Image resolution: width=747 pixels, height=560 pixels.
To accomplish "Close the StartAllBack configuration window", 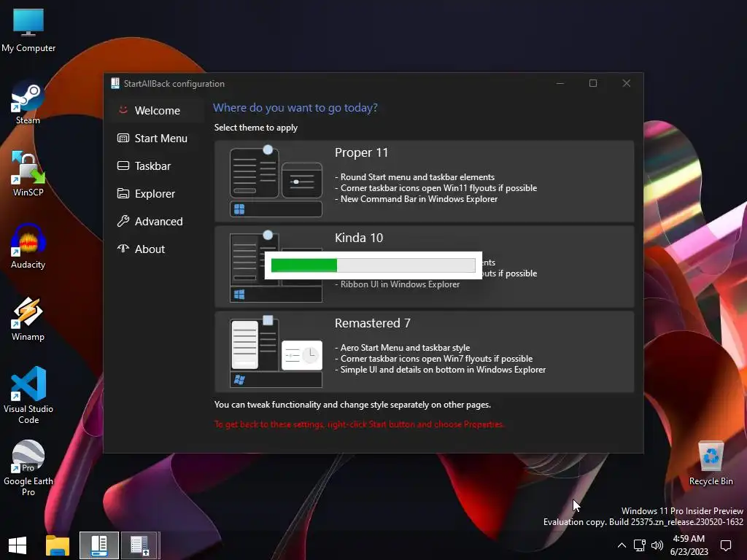I will click(x=627, y=83).
